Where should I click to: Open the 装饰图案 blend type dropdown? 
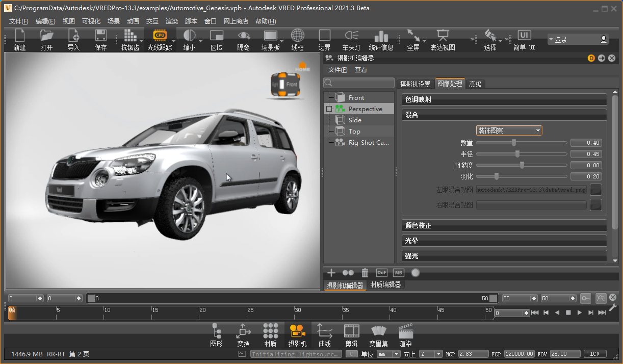click(509, 131)
